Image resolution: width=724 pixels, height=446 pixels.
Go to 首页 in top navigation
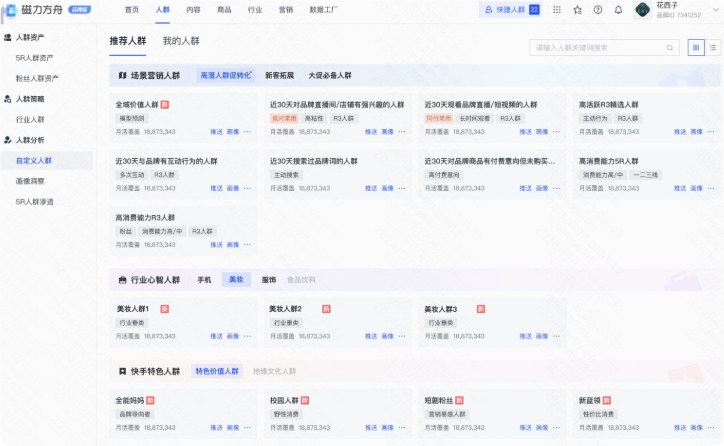(x=132, y=10)
